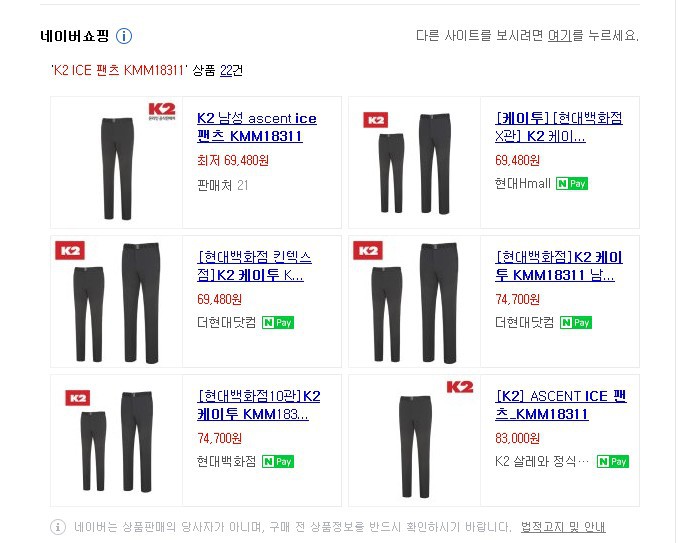682x543 pixels.
Task: Click the two-pants thumbnail for the 현대Hmall listing
Action: 415,163
